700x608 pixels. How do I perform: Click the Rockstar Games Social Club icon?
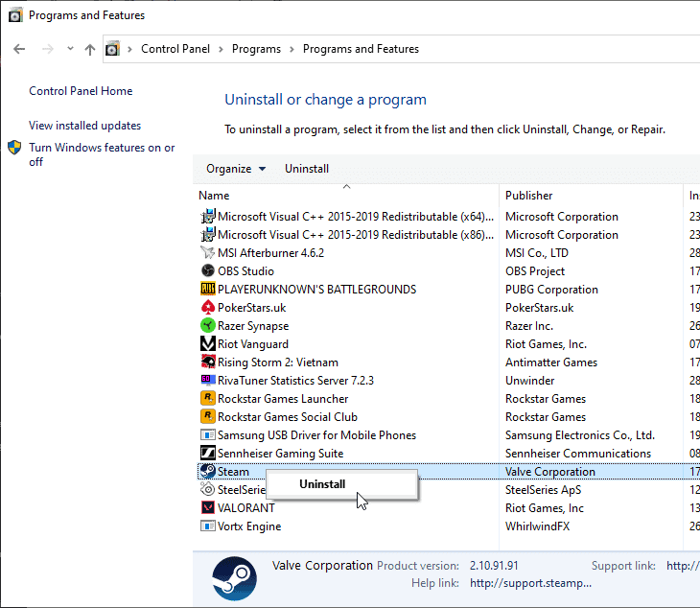[x=207, y=417]
